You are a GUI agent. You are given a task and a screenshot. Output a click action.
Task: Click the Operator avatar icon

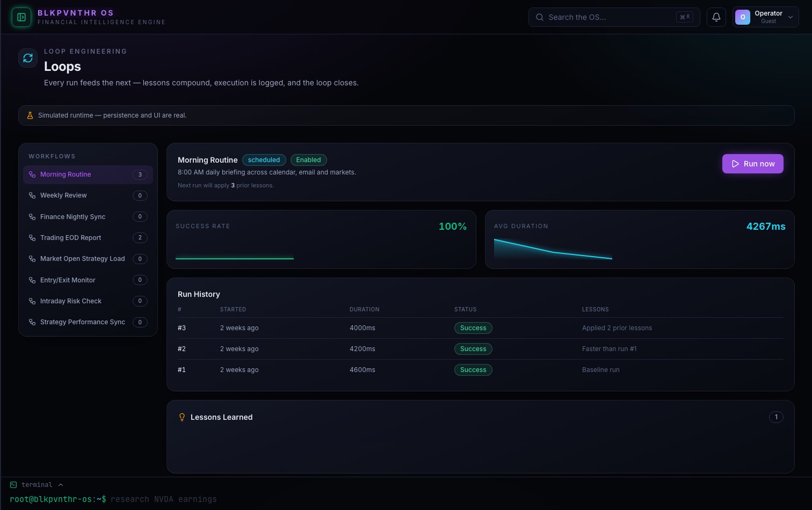743,17
